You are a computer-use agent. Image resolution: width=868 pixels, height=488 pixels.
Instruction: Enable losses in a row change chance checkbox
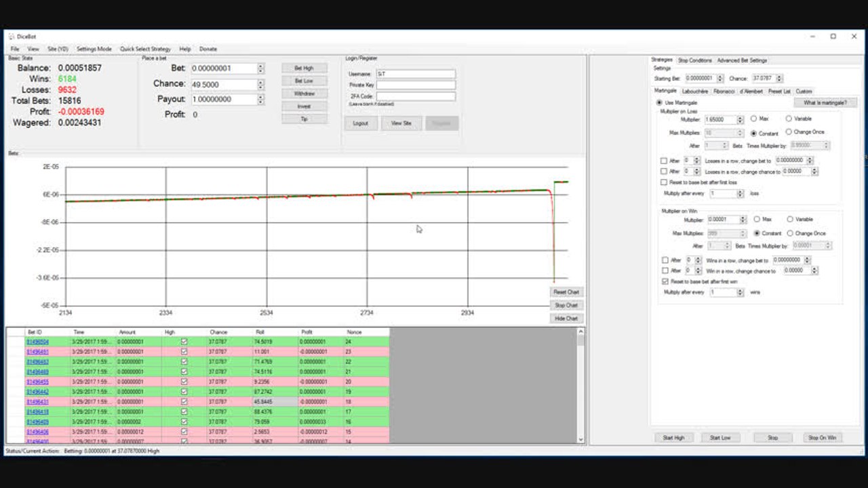(x=664, y=171)
